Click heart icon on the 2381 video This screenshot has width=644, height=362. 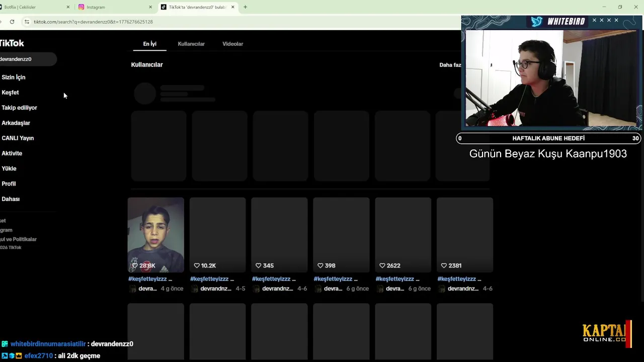[444, 265]
